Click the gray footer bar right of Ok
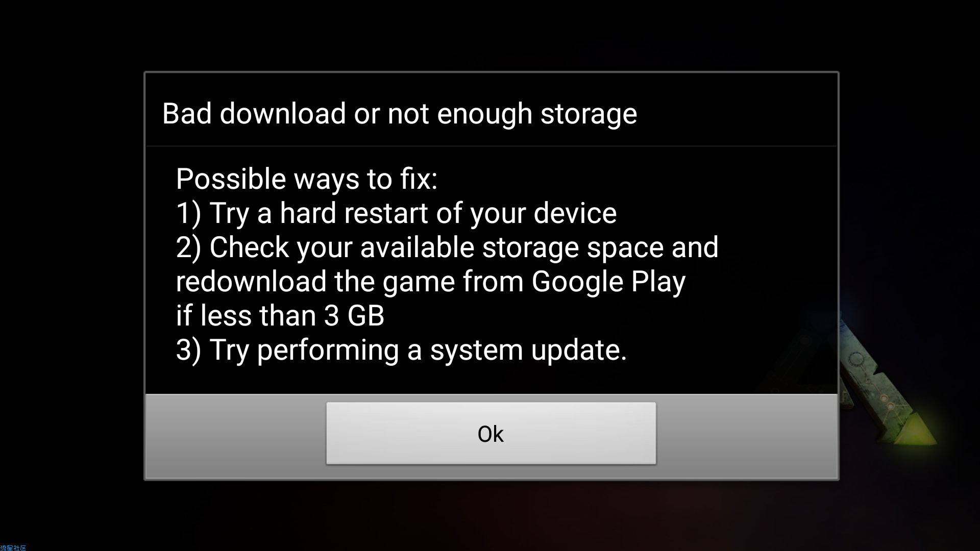980x551 pixels. tap(747, 436)
